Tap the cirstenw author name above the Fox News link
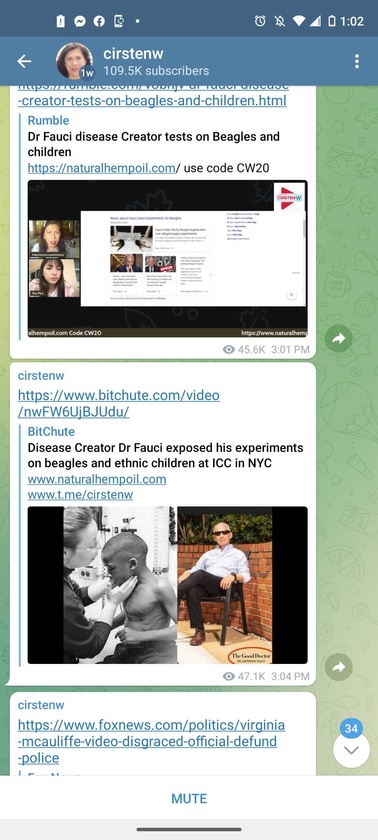Screen dimensions: 378x840 (x=41, y=704)
